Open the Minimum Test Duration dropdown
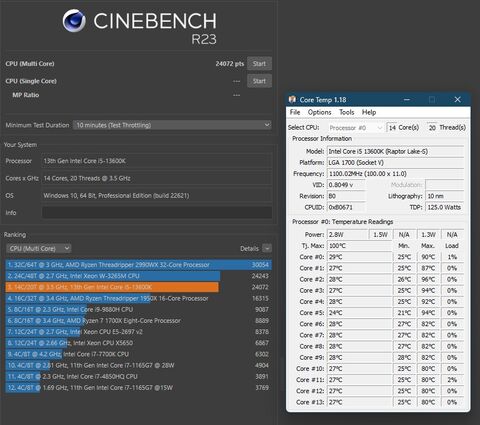Image resolution: width=480 pixels, height=425 pixels. (x=172, y=125)
